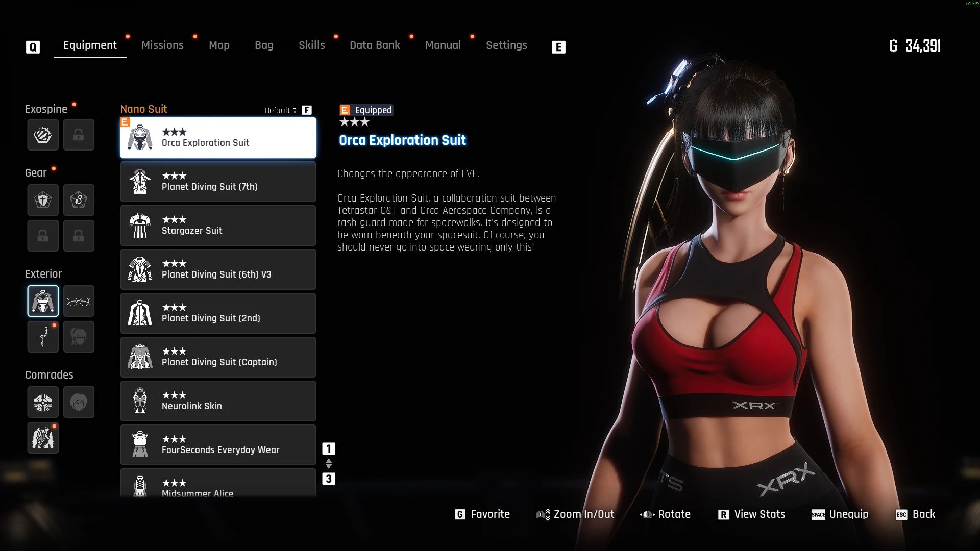Viewport: 980px width, 551px height.
Task: Click the Stargazer Suit thumbnail icon
Action: pyautogui.click(x=140, y=226)
